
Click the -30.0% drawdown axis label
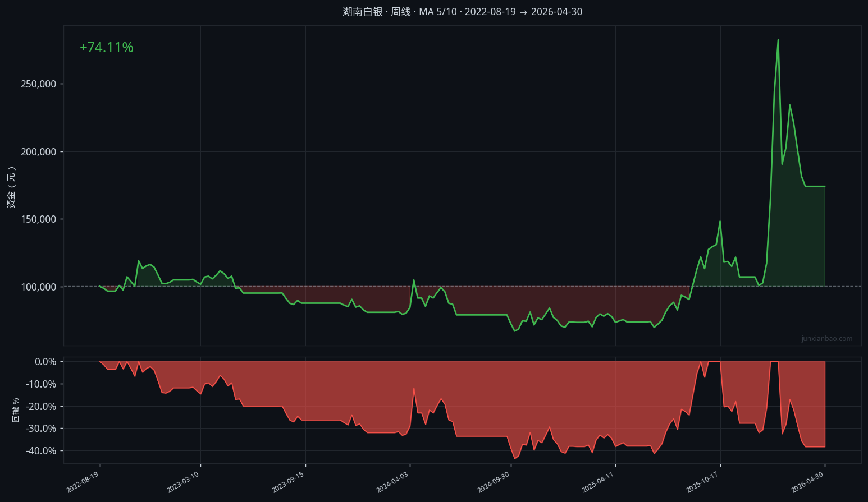[42, 429]
